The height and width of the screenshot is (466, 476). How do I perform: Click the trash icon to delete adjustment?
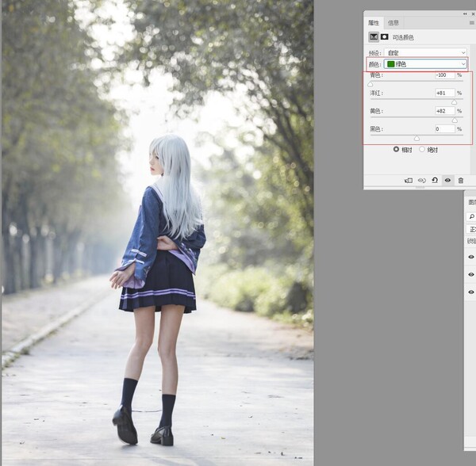point(461,181)
